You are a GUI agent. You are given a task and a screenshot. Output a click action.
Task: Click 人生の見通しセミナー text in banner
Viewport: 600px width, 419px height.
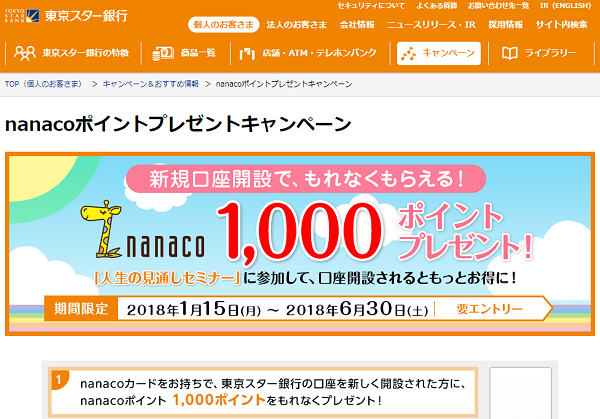tap(167, 278)
